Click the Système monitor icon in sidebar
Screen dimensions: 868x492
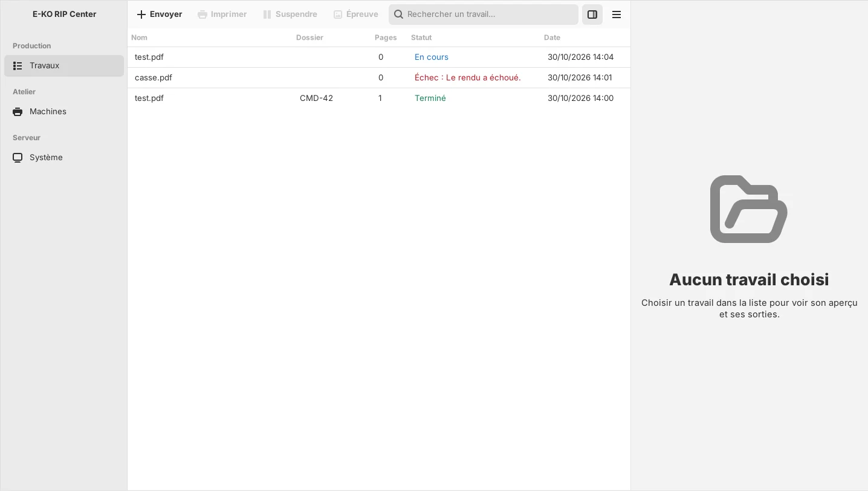18,158
